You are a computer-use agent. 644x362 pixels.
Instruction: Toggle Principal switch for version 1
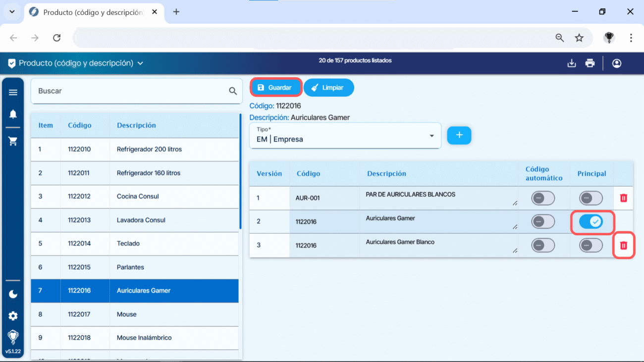click(591, 198)
